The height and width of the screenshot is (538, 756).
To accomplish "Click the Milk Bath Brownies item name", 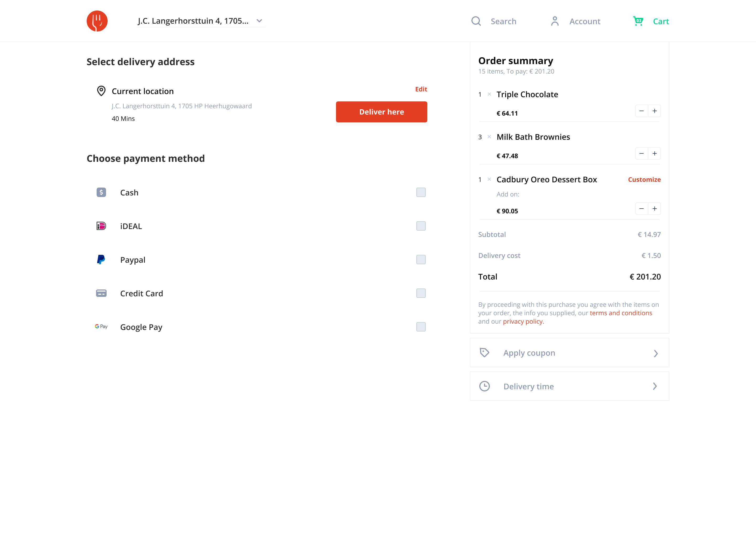I will tap(533, 137).
